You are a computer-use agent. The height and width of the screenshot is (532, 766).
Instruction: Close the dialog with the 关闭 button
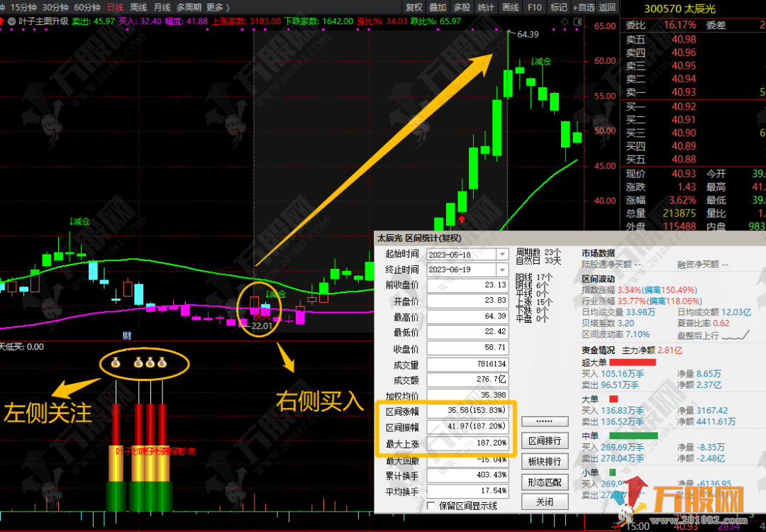pos(545,501)
